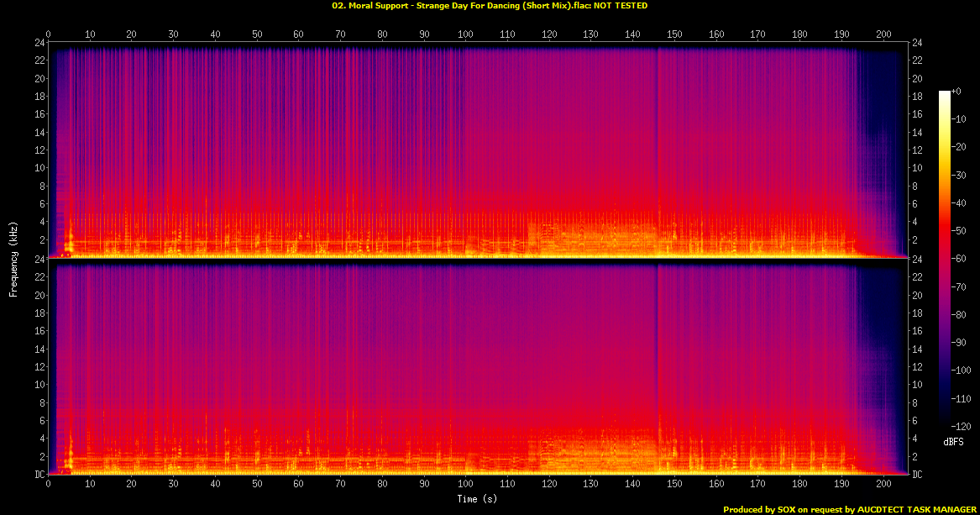This screenshot has height=515, width=980.
Task: Click the '-120' value on the dBFS scale
Action: coord(962,426)
